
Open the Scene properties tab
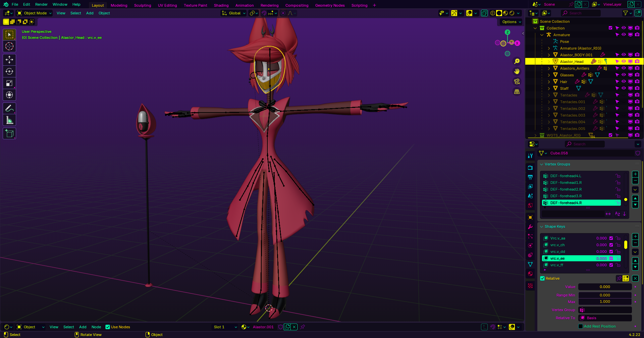click(x=530, y=196)
